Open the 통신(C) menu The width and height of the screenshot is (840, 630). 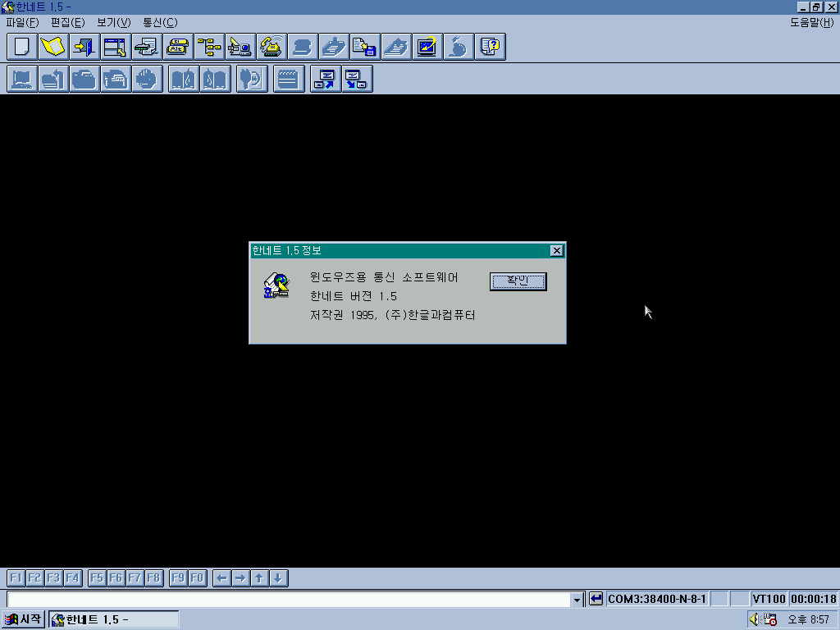pyautogui.click(x=160, y=22)
